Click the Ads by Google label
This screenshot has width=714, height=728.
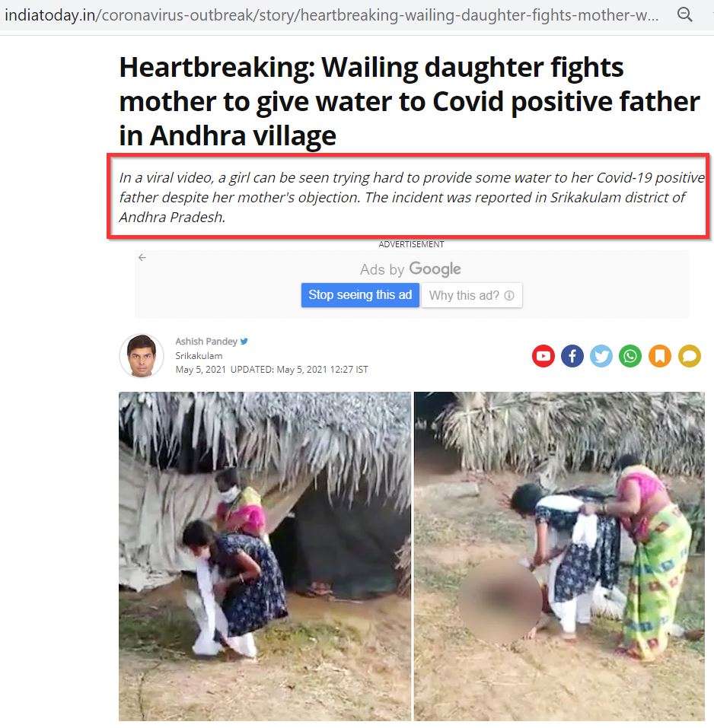[x=410, y=269]
